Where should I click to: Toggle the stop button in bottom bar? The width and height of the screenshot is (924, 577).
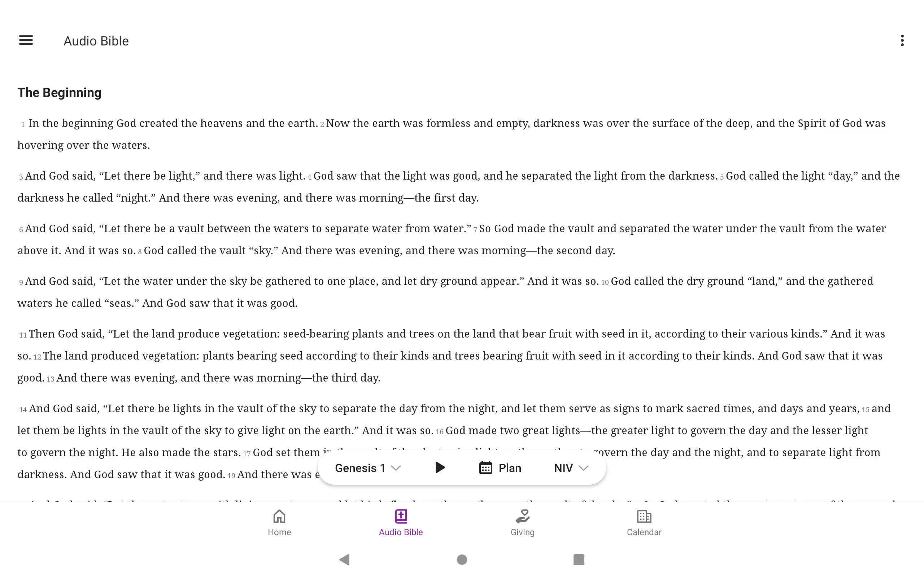coord(577,559)
